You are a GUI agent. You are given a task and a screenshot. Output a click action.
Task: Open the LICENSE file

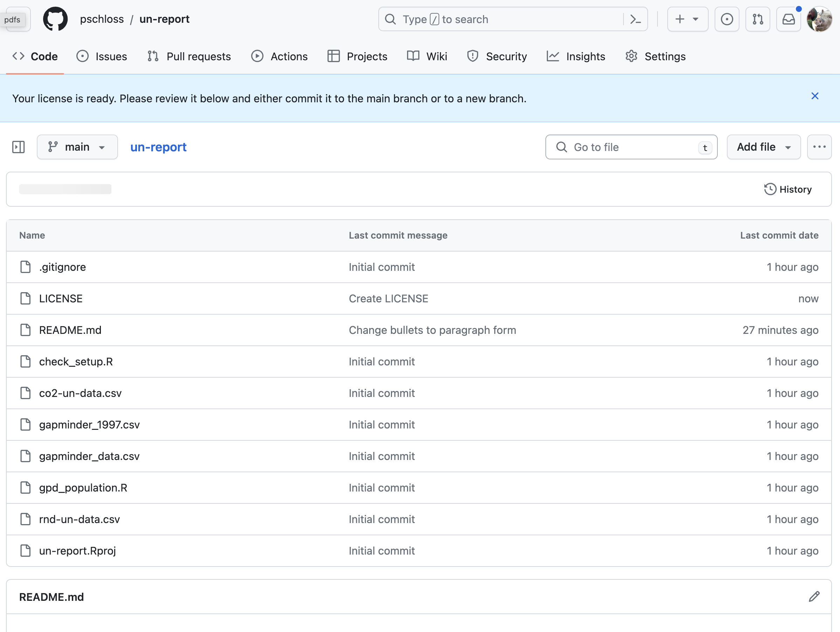[61, 298]
